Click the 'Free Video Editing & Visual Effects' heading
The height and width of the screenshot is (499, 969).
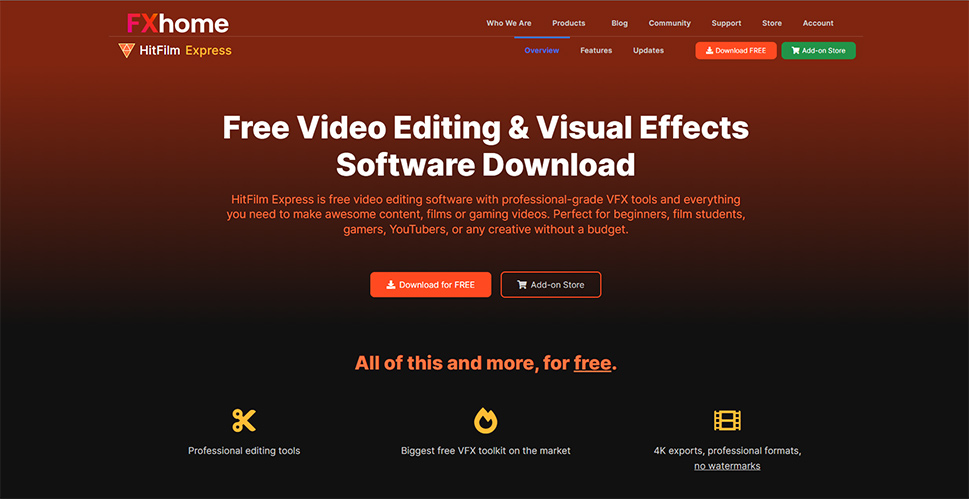(x=486, y=127)
